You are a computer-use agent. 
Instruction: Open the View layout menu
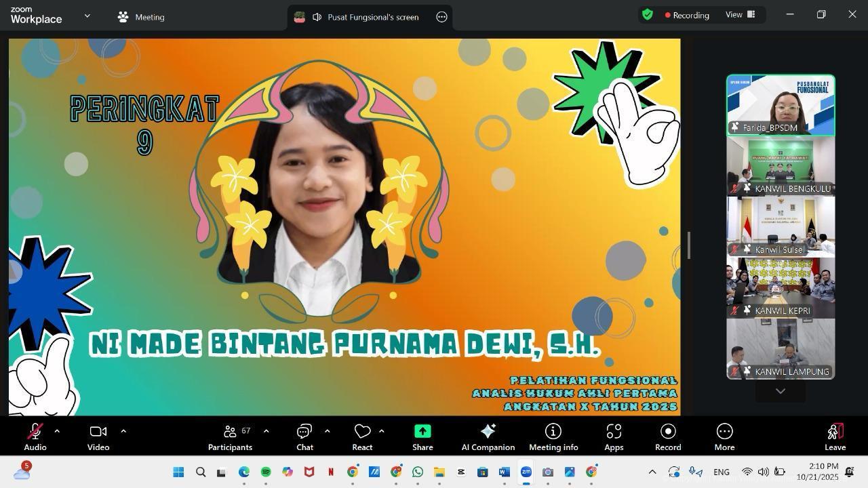(741, 15)
